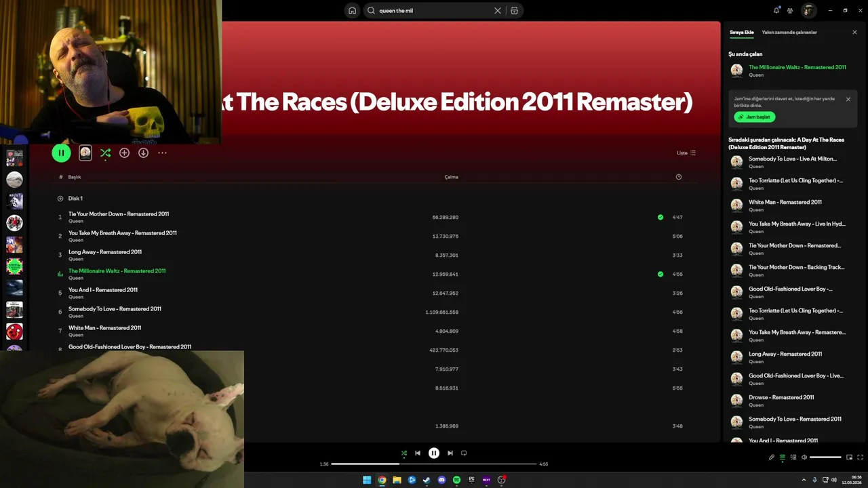Click the Çalma column header
Image resolution: width=868 pixels, height=488 pixels.
451,177
